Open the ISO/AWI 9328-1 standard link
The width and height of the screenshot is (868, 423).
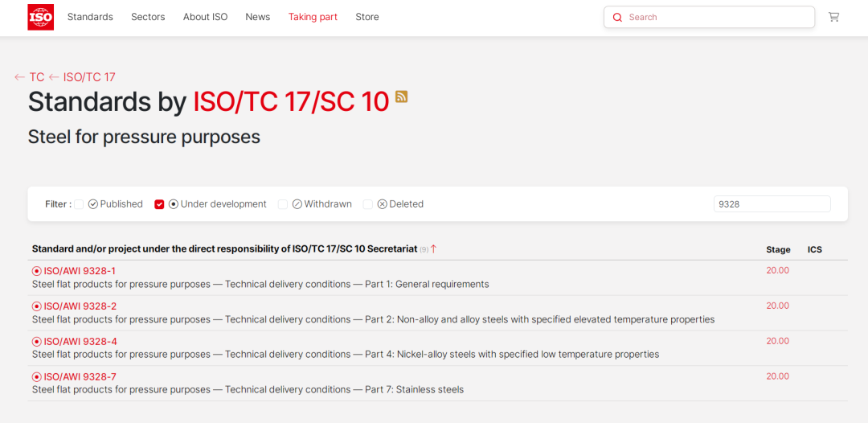coord(80,271)
